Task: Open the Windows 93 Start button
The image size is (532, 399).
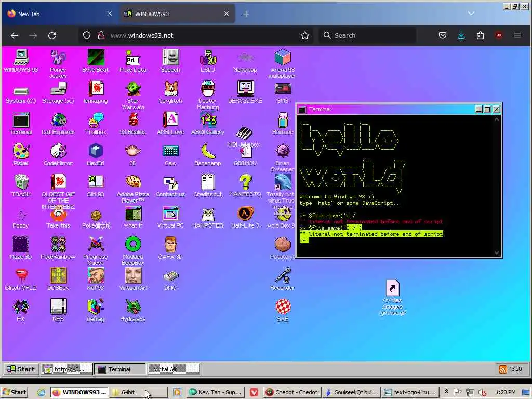Action: tap(21, 369)
